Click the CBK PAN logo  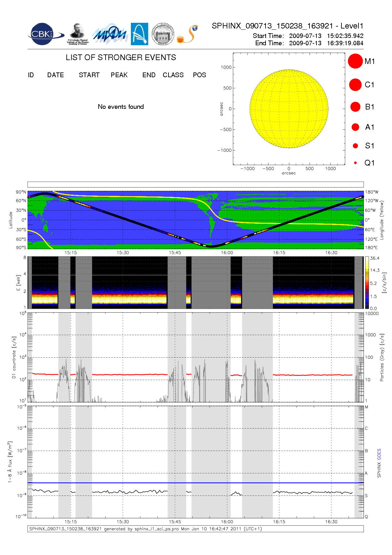45,34
